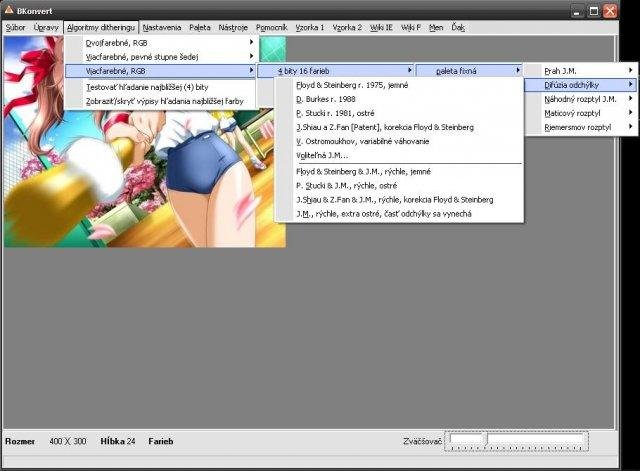Open the Nástroje menu

coord(233,27)
